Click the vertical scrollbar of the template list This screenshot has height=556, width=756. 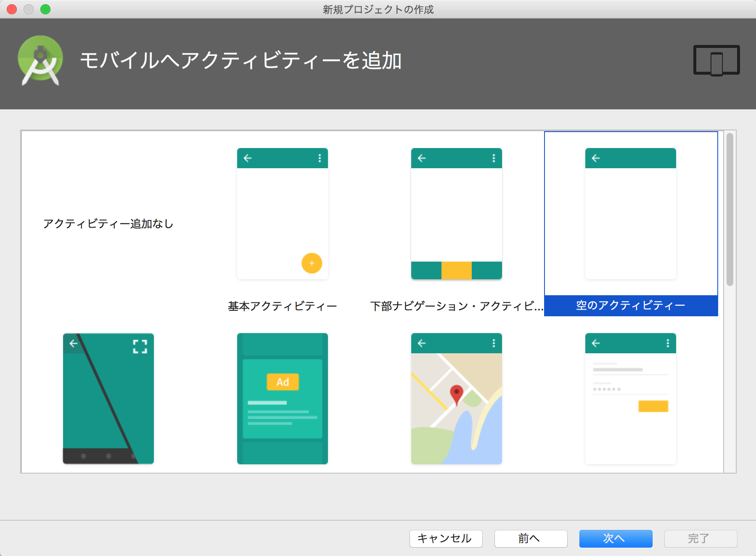(730, 209)
